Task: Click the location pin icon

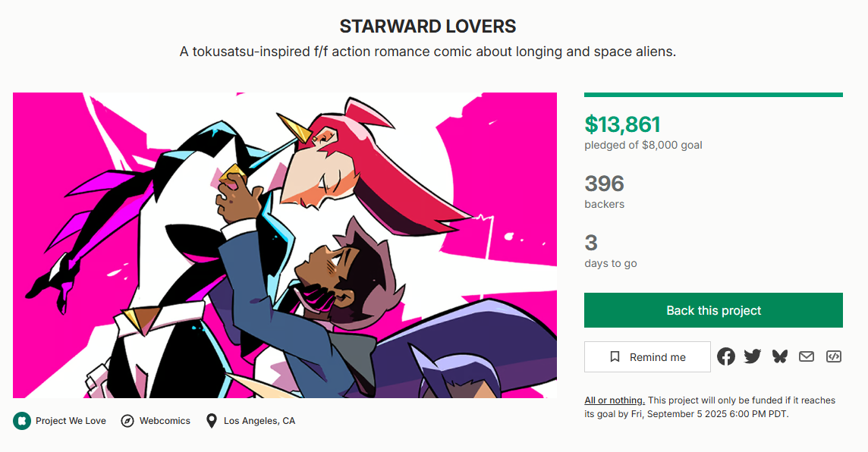Action: coord(212,420)
